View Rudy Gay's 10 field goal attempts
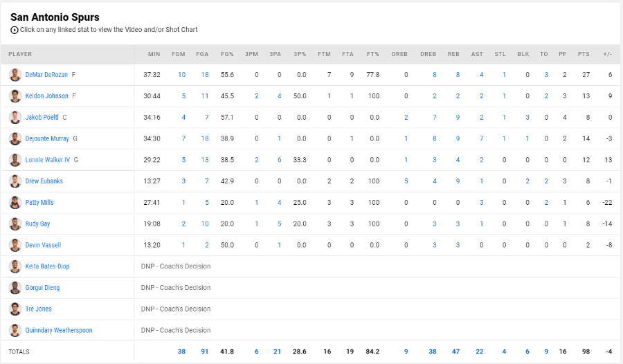This screenshot has height=364, width=623. tap(205, 224)
